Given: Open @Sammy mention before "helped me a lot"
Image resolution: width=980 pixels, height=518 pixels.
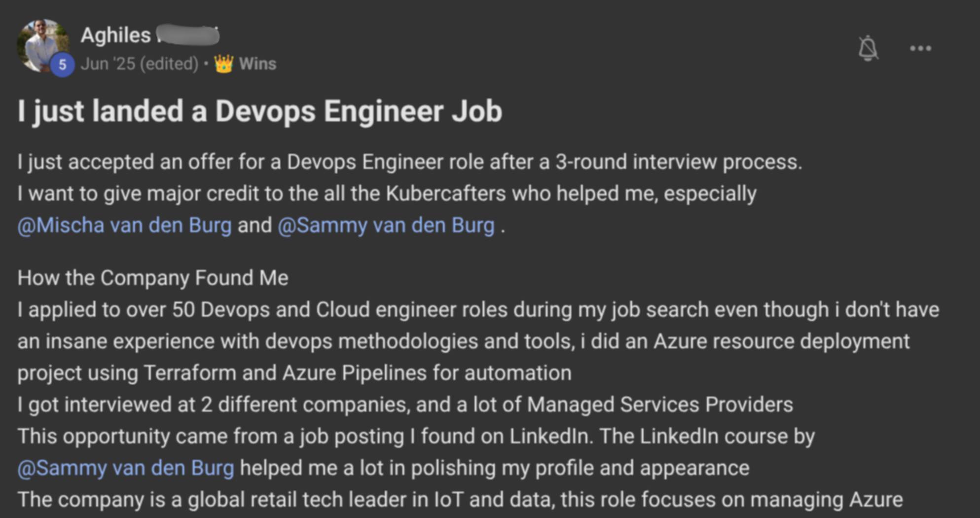Looking at the screenshot, I should click(125, 468).
